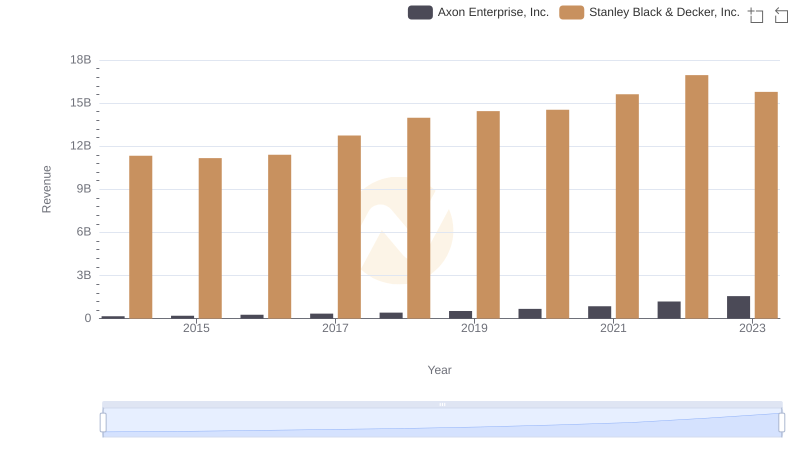Viewport: 800px width, 461px height.
Task: Click the range slider top drag bar
Action: 442,404
